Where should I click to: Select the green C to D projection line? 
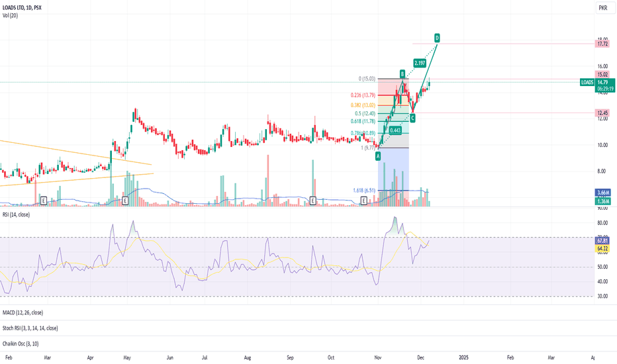pos(426,77)
